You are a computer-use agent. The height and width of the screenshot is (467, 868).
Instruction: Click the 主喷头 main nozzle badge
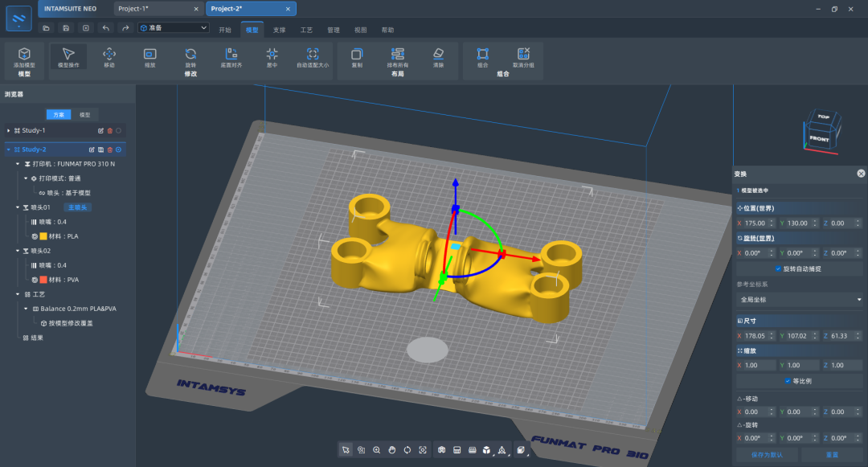point(77,207)
